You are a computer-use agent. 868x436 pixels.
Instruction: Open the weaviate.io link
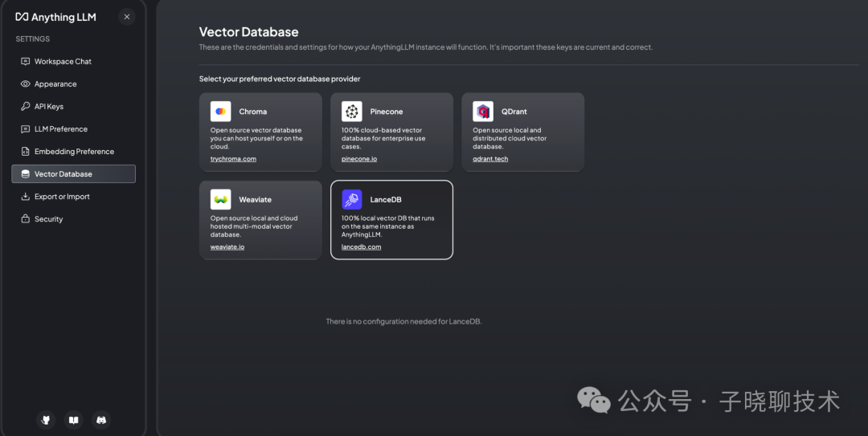click(x=227, y=247)
